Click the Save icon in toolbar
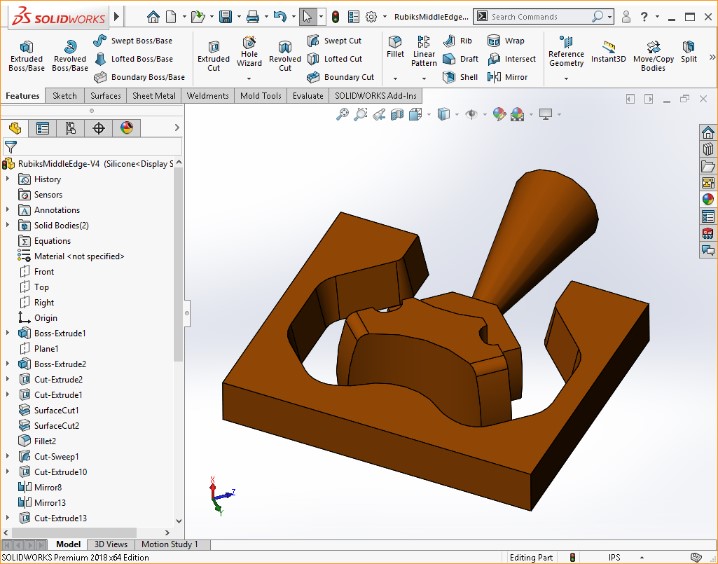Image resolution: width=718 pixels, height=564 pixels. pos(225,17)
